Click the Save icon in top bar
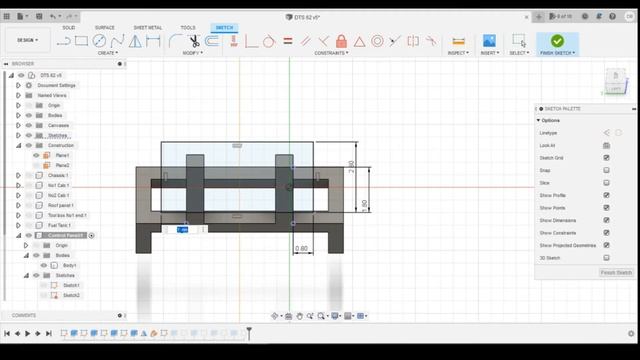Screen dimensions: 640x360 point(39,16)
